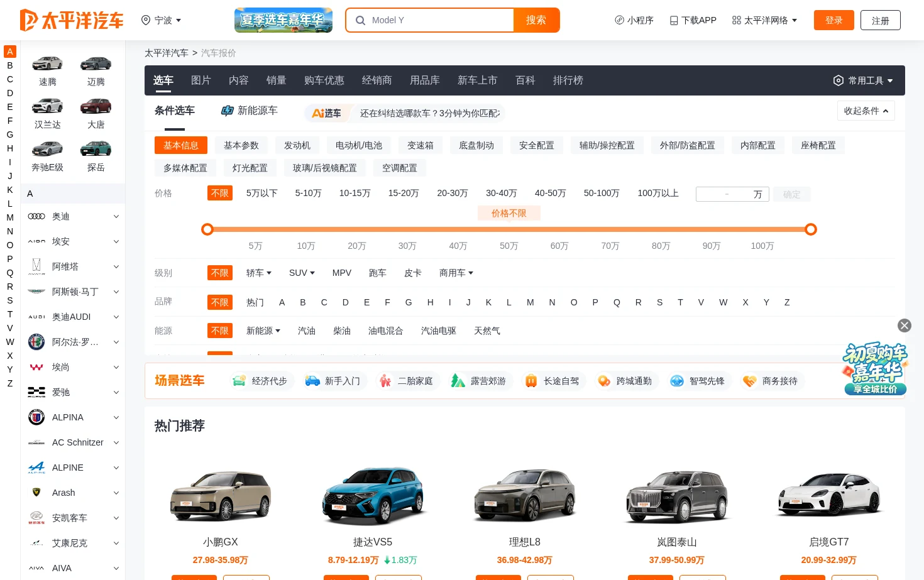Click the 爱驰 brand logo
The image size is (924, 580).
[x=36, y=392]
